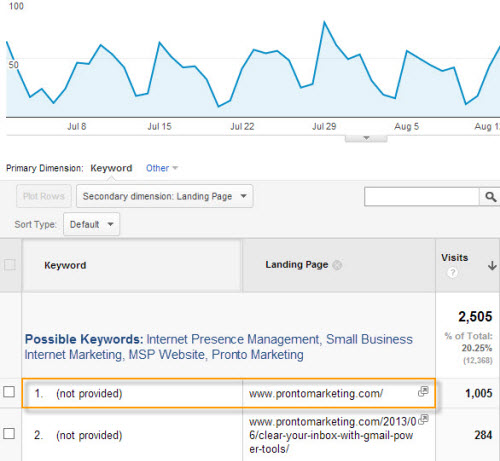Select the Keyword primary dimension
Screen dimensions: 500x461
pyautogui.click(x=111, y=168)
